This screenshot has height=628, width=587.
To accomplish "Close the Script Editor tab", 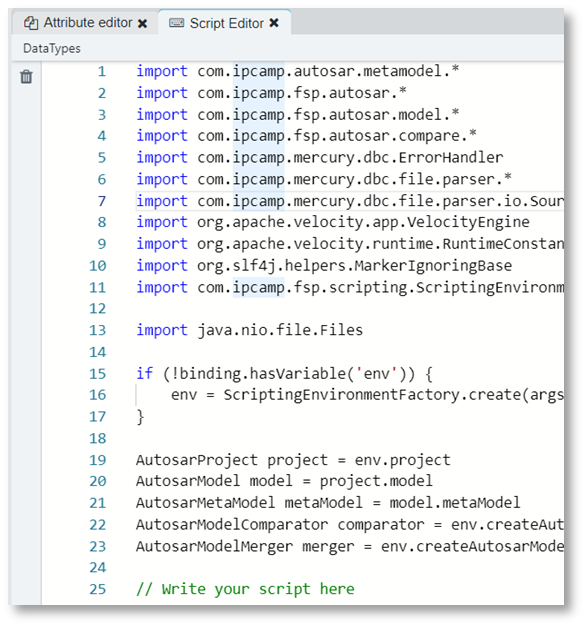I will pos(274,23).
